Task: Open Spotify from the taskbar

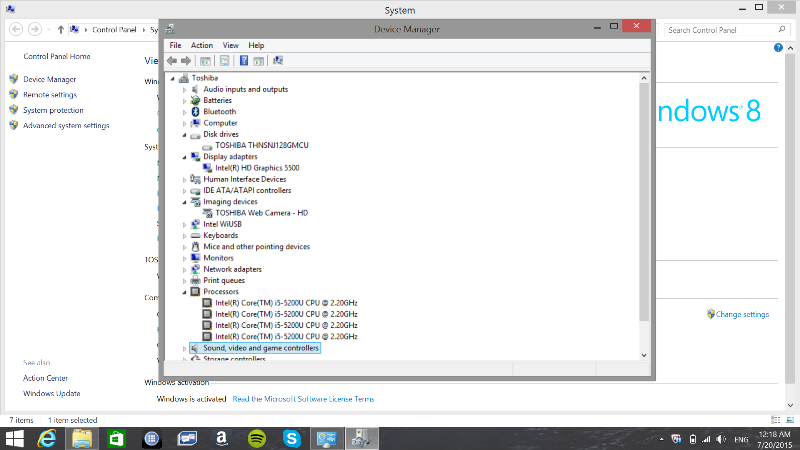Action: pyautogui.click(x=256, y=438)
